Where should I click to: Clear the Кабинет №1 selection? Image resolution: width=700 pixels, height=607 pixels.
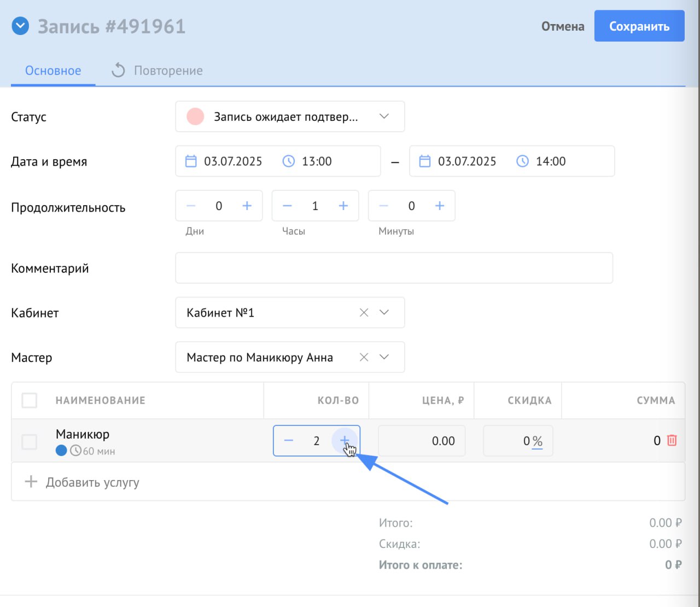tap(364, 313)
